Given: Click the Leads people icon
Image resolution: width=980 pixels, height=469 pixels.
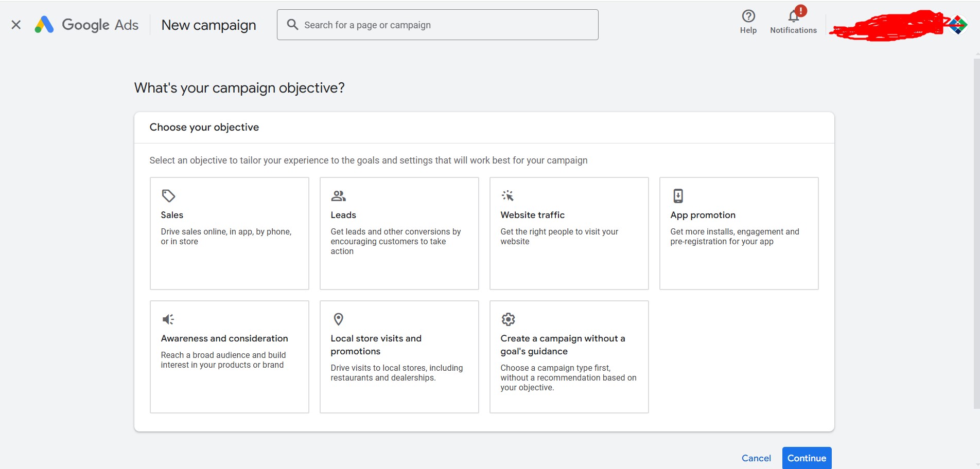Looking at the screenshot, I should pos(338,196).
